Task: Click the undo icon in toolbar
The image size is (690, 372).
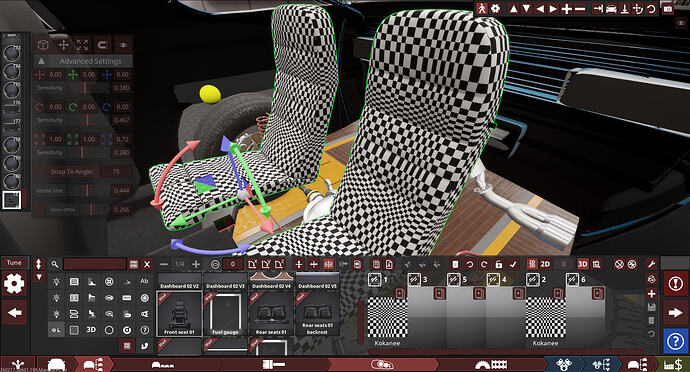Action: (x=470, y=264)
